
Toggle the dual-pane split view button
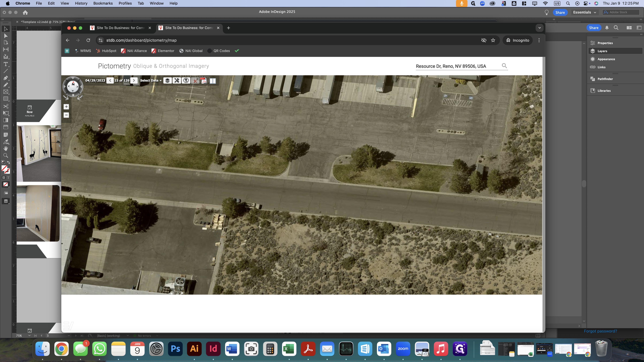click(x=213, y=80)
